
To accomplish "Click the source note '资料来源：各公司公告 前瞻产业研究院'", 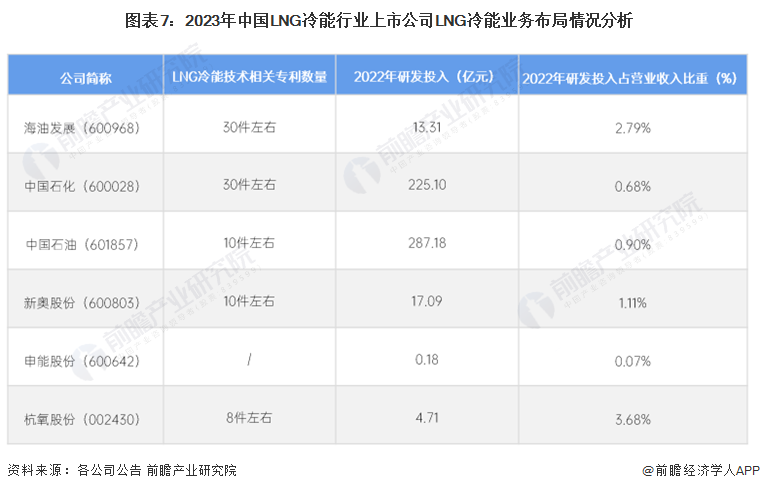I will (x=122, y=470).
